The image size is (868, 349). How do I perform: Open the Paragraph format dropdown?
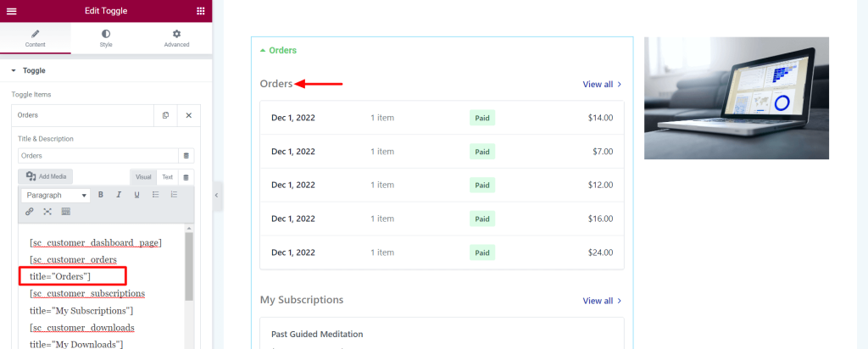(56, 195)
